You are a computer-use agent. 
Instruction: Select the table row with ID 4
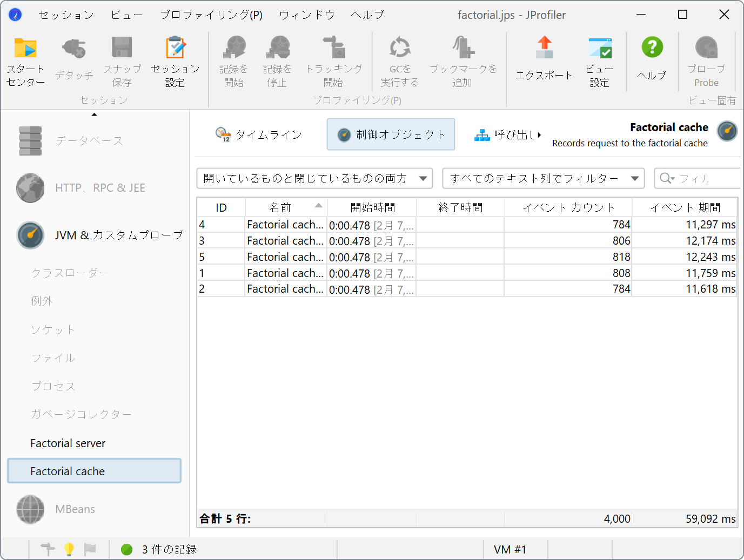click(x=467, y=225)
